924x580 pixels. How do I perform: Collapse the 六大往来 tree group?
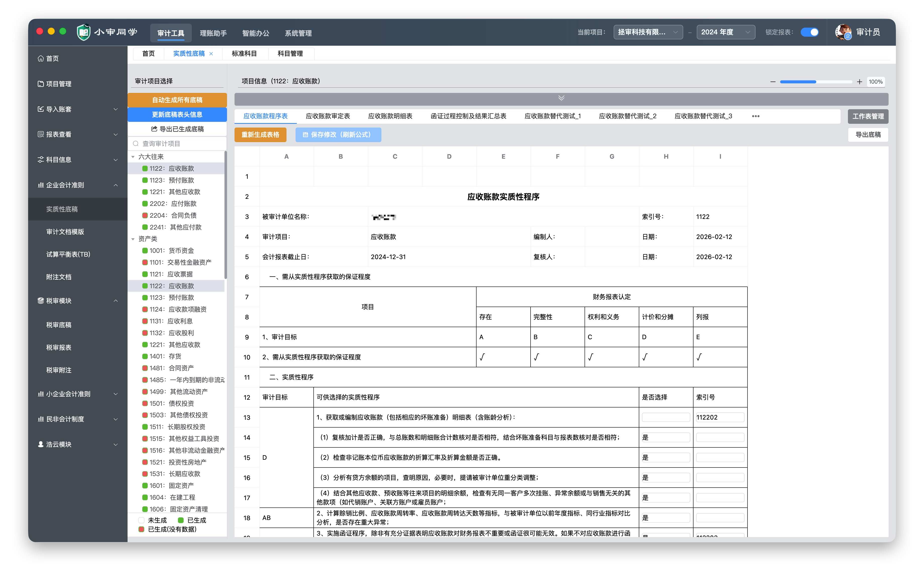coord(133,157)
